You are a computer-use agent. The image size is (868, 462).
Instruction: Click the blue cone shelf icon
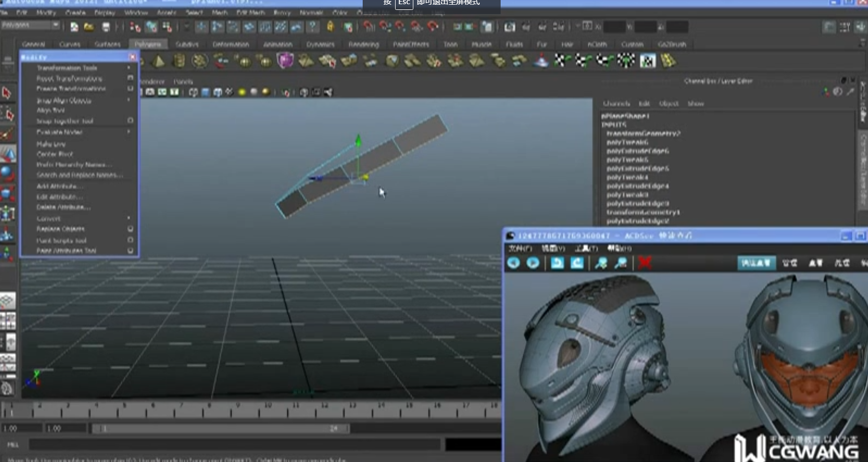541,61
